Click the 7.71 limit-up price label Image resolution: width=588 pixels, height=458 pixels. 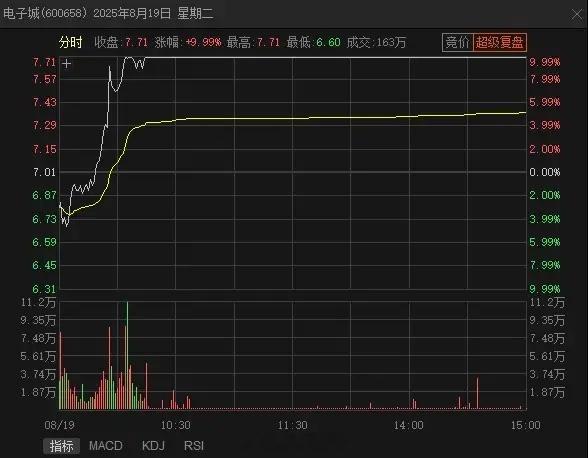[x=45, y=62]
